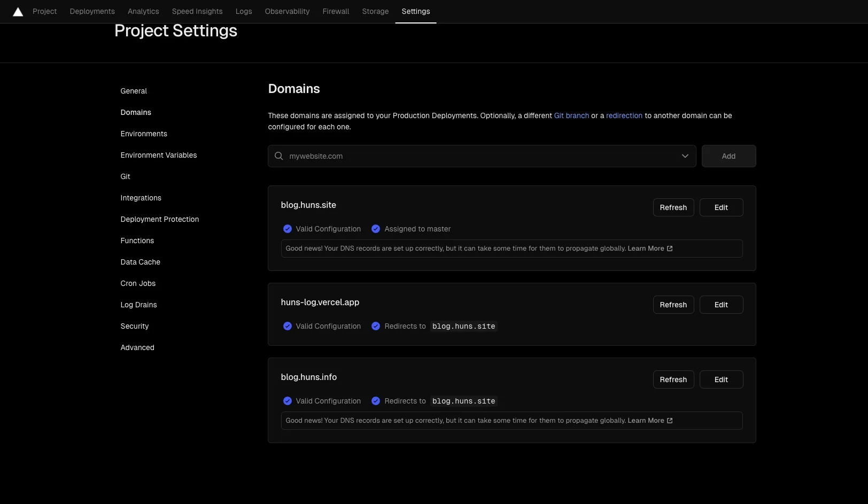Refresh the huns-log.vercel.app domain
Viewport: 868px width, 504px height.
pos(673,305)
